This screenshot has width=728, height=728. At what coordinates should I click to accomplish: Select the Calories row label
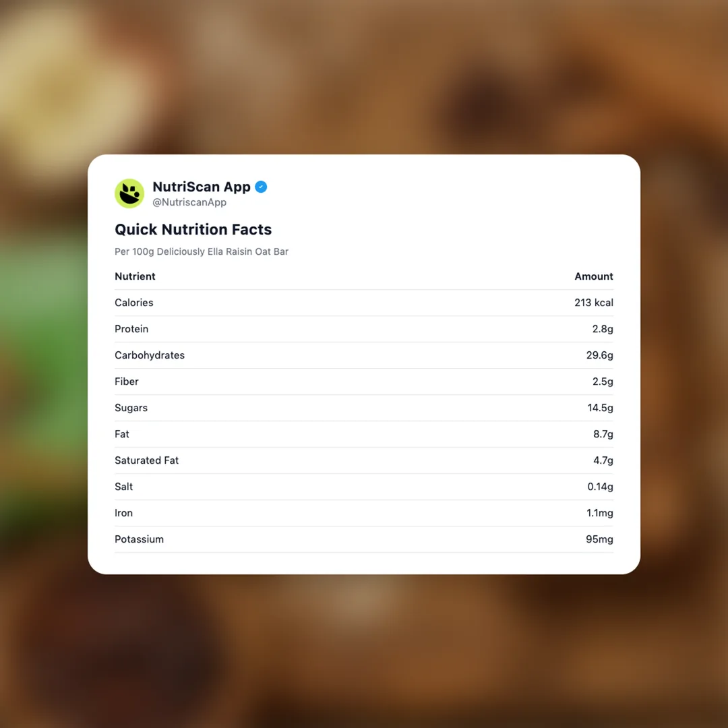coord(134,303)
